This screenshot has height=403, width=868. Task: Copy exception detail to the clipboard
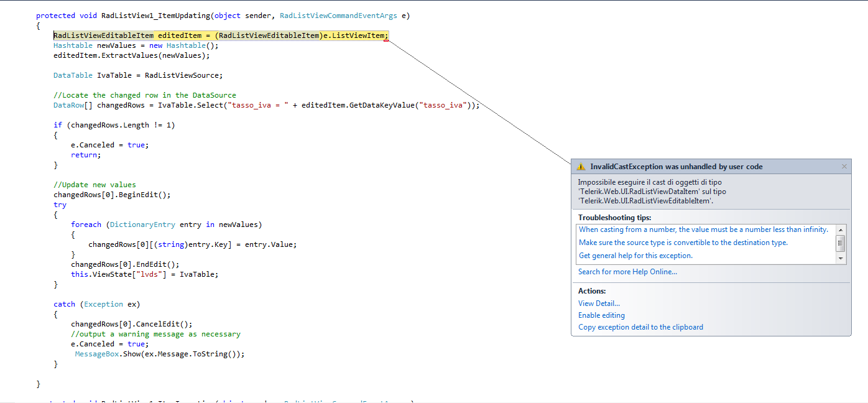[x=640, y=327]
